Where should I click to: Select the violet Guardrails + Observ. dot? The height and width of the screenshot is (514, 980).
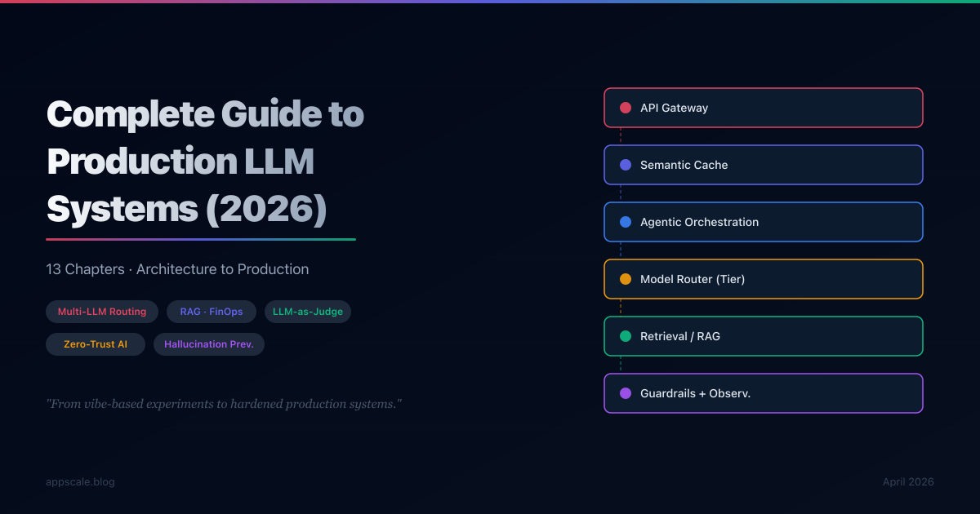pos(625,392)
